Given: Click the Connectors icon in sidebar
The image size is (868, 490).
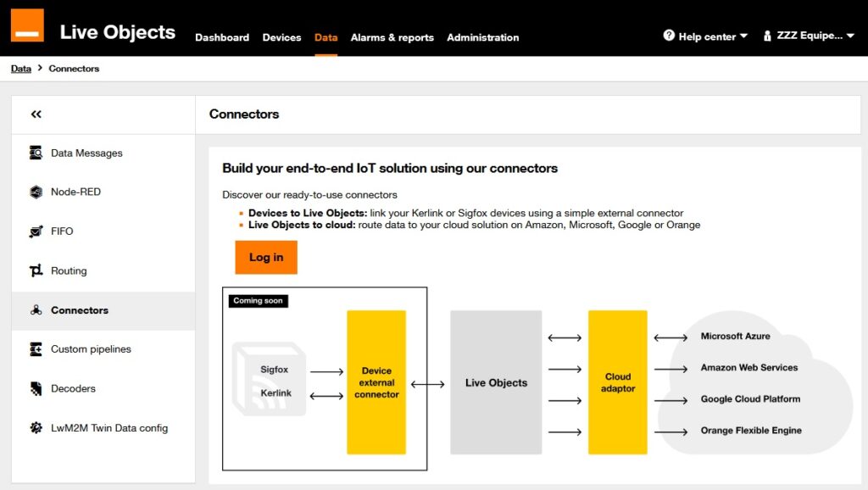Looking at the screenshot, I should coord(36,310).
